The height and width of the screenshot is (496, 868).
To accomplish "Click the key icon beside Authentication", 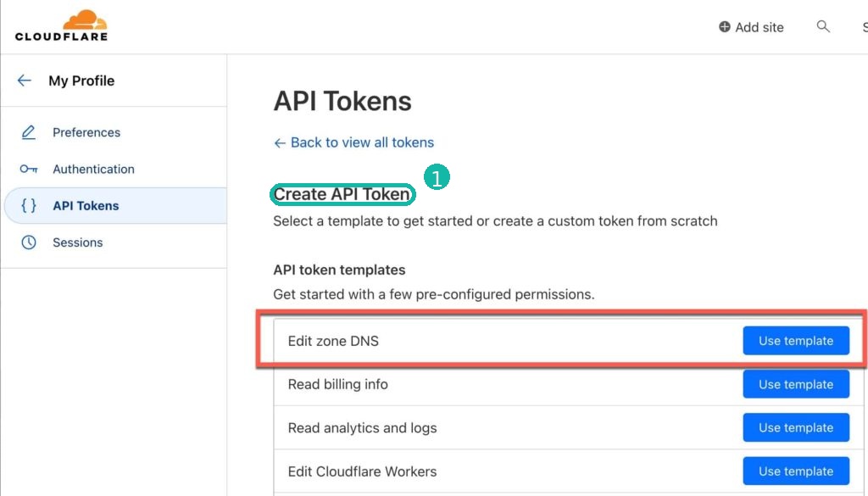I will coord(29,169).
